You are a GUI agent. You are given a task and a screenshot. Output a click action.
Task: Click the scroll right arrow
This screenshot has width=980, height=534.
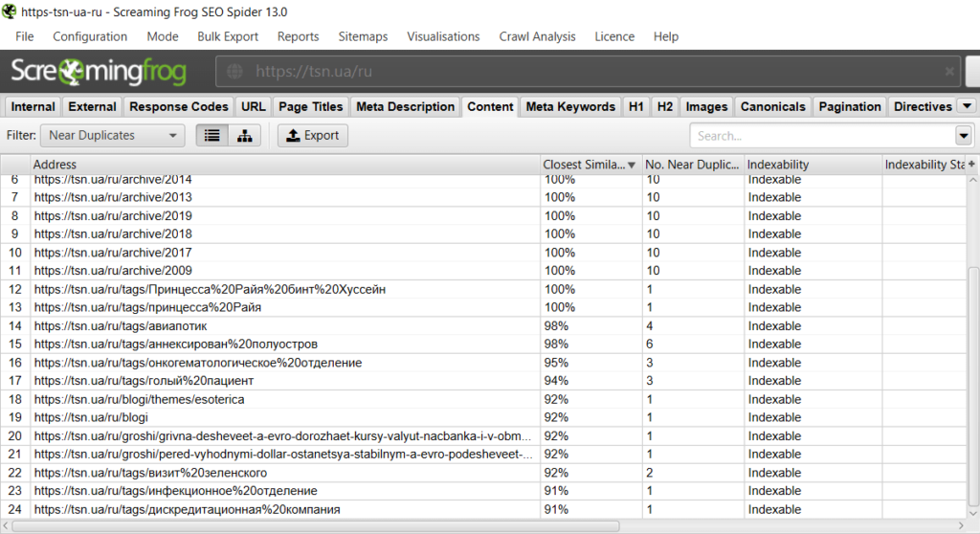click(x=961, y=526)
